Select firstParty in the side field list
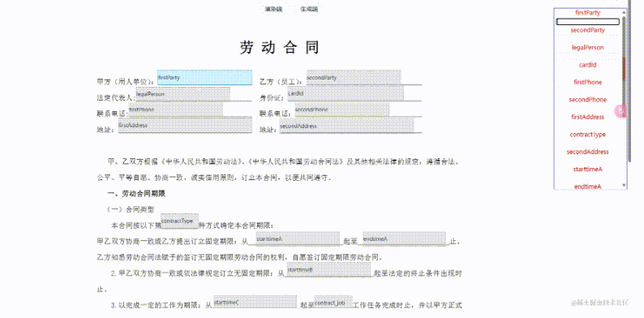 click(x=587, y=13)
